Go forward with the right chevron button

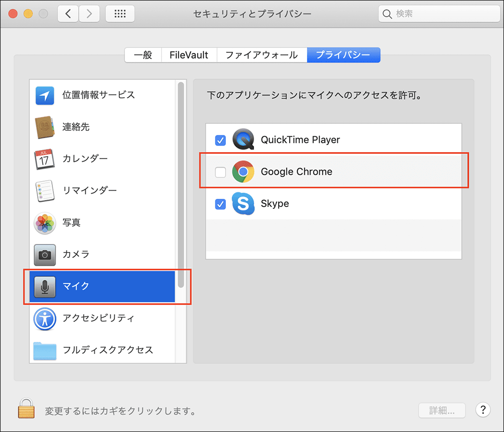[89, 14]
